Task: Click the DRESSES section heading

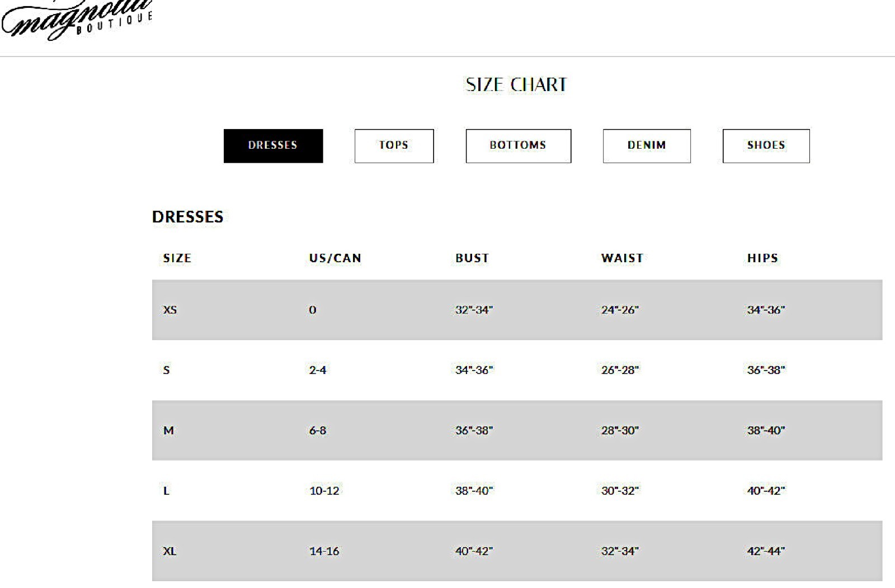Action: [188, 217]
